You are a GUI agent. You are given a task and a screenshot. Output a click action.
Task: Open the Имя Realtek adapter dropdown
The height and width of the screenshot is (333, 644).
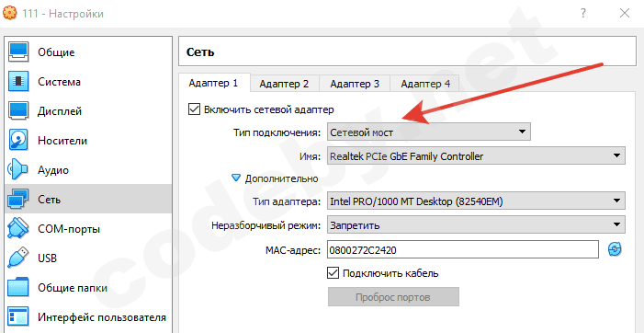(476, 156)
